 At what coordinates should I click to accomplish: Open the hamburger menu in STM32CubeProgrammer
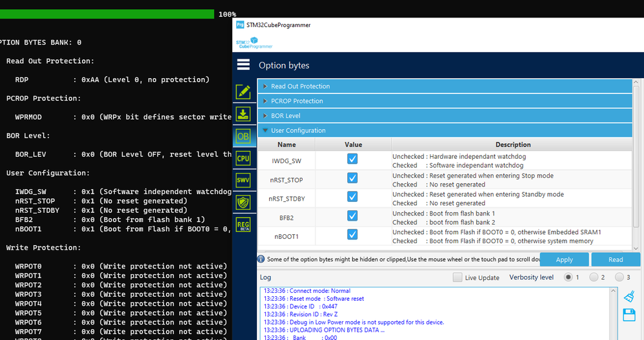coord(243,65)
